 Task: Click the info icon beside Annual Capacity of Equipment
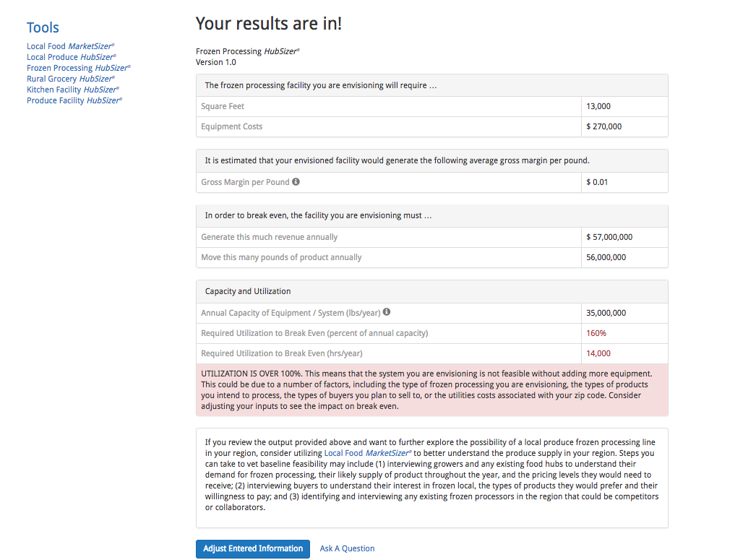(x=387, y=312)
